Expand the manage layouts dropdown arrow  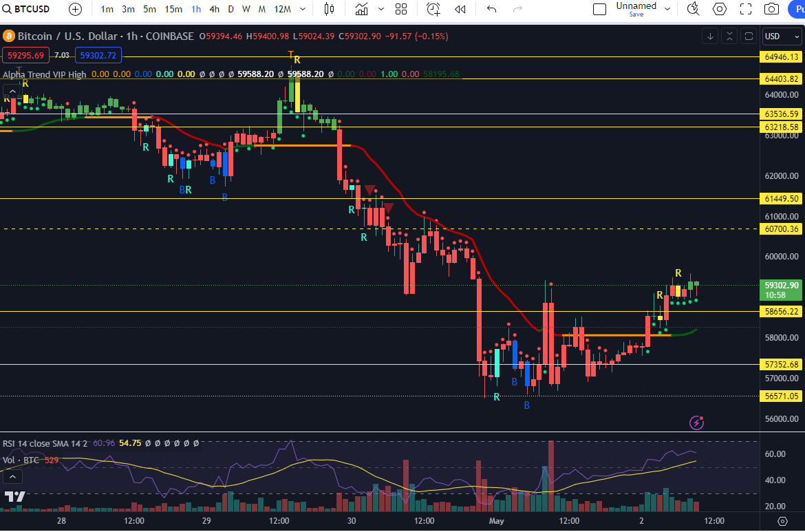click(667, 9)
